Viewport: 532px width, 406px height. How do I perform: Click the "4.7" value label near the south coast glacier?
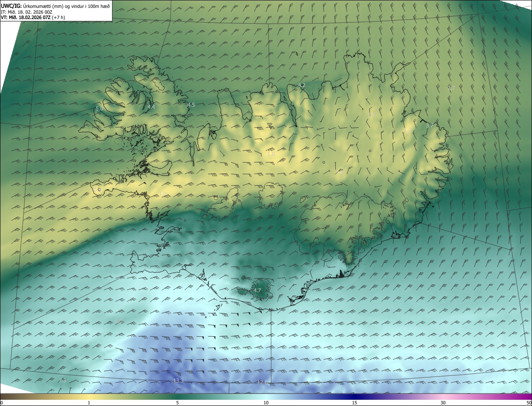[x=257, y=291]
